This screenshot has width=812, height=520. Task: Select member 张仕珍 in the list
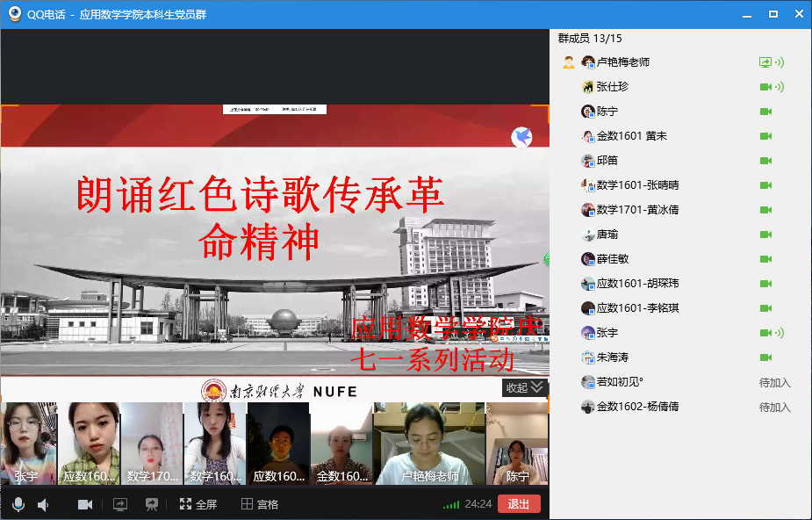tap(612, 87)
